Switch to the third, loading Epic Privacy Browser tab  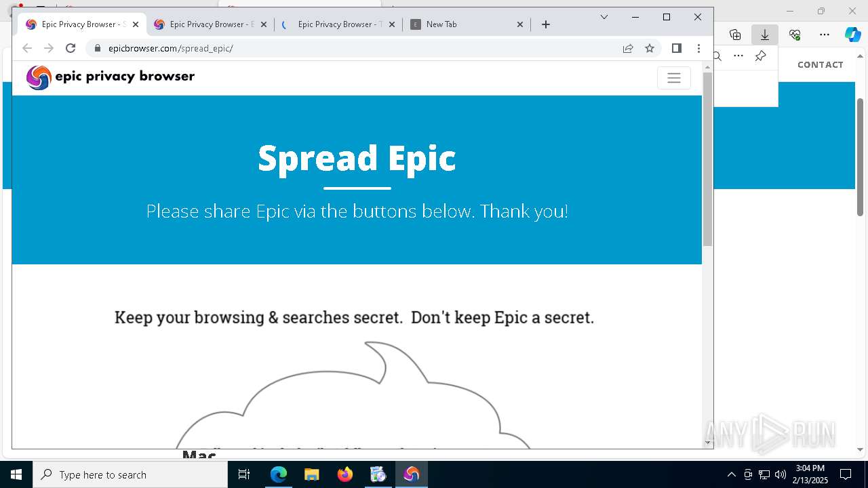(x=338, y=24)
